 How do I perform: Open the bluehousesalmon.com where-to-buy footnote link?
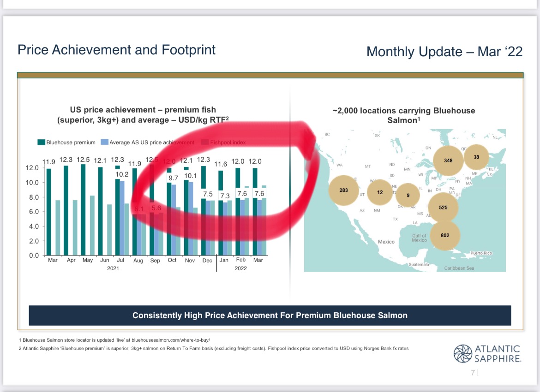point(171,340)
